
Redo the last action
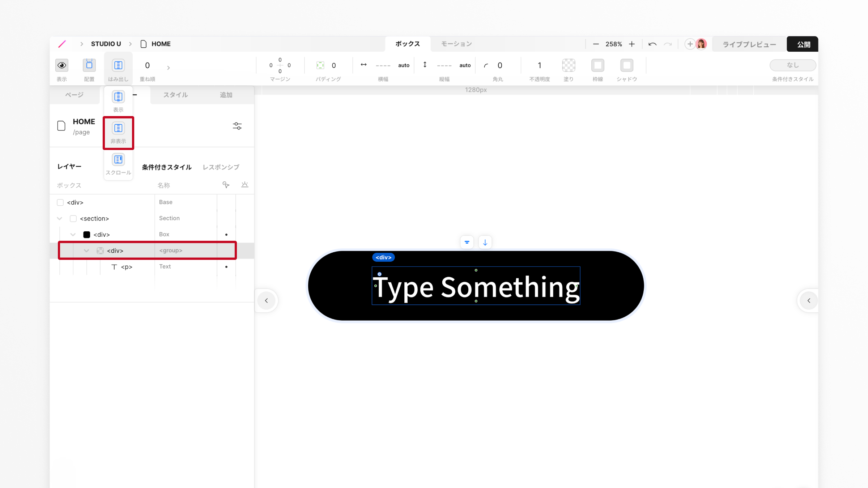coord(668,44)
